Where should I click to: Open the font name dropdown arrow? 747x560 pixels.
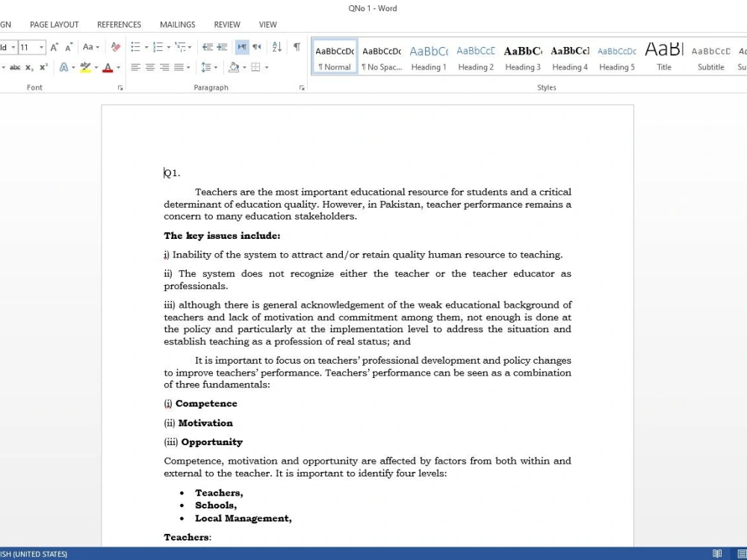coord(13,47)
